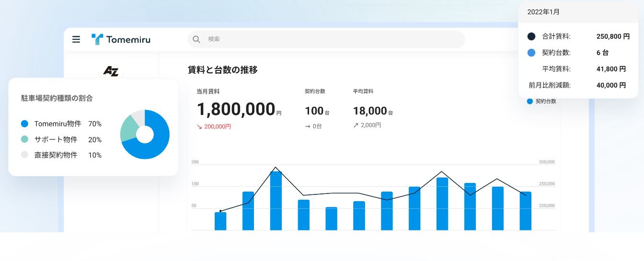Click the red down arrow beside 200,000円

(x=199, y=127)
